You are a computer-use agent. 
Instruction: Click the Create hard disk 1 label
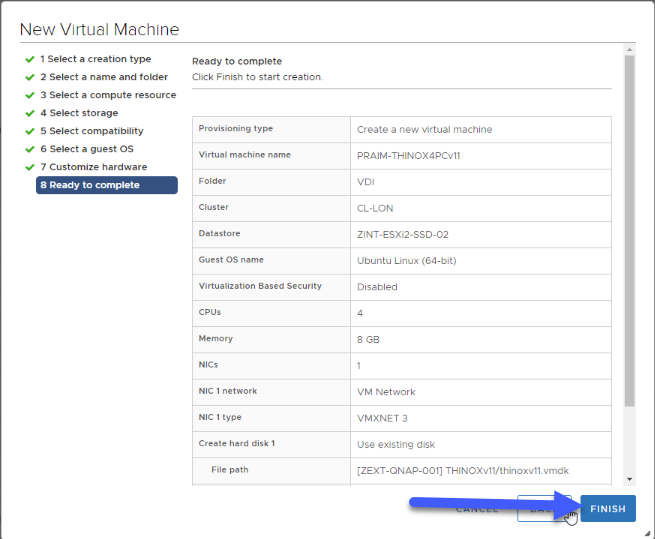pos(236,443)
